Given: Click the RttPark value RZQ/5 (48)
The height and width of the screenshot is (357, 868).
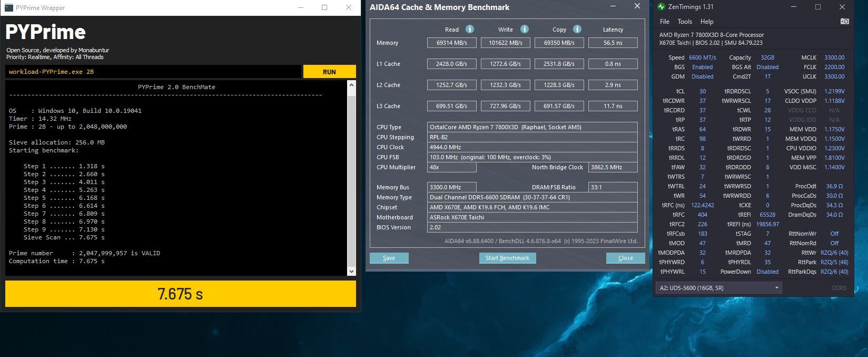Looking at the screenshot, I should click(834, 262).
